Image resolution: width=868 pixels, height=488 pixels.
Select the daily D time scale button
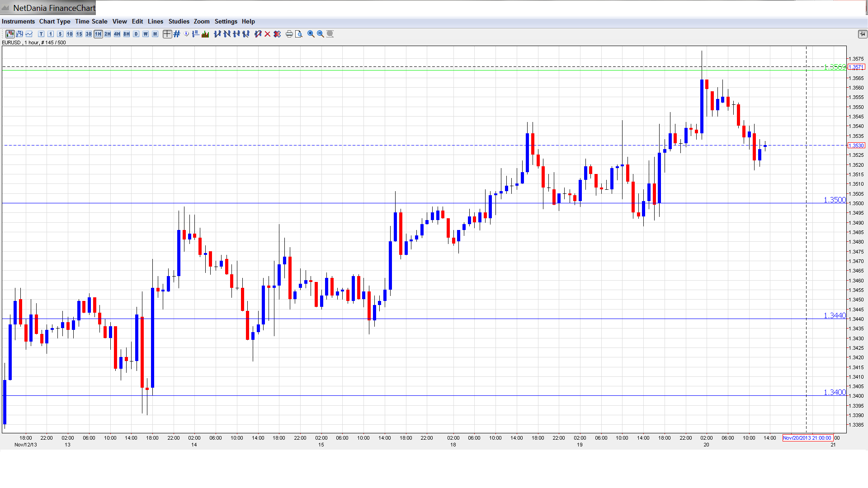136,34
